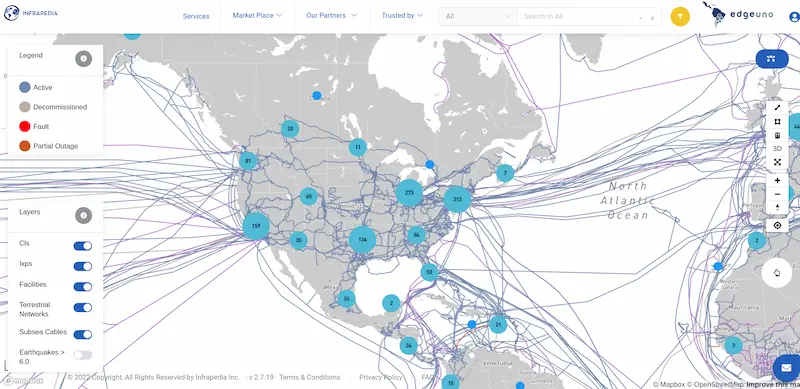
Task: Open Terms & Conditions link
Action: tap(310, 377)
